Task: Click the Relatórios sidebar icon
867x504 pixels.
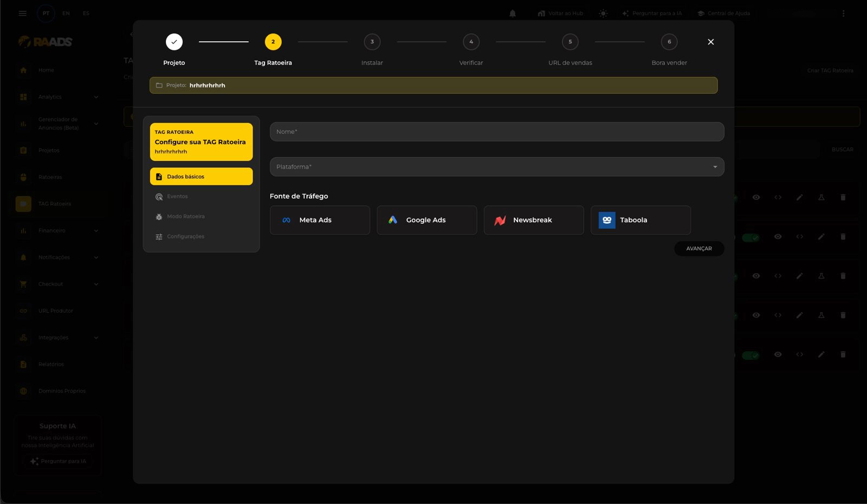Action: (23, 364)
